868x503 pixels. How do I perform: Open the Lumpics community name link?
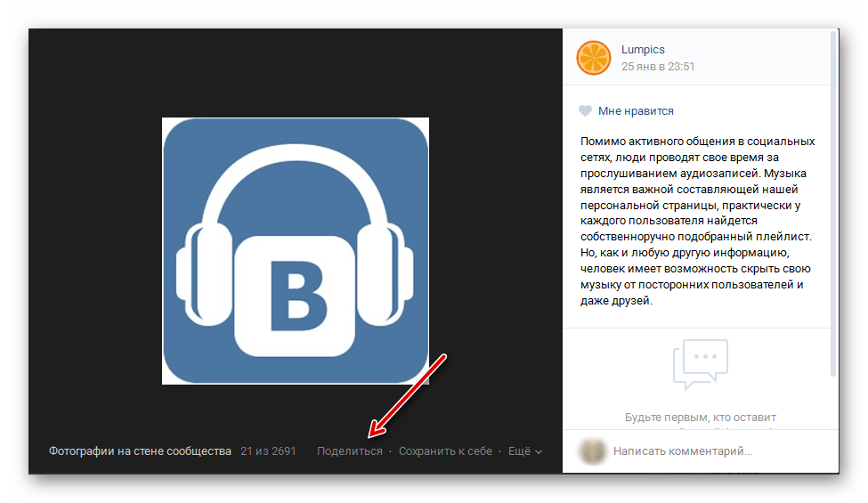point(643,49)
